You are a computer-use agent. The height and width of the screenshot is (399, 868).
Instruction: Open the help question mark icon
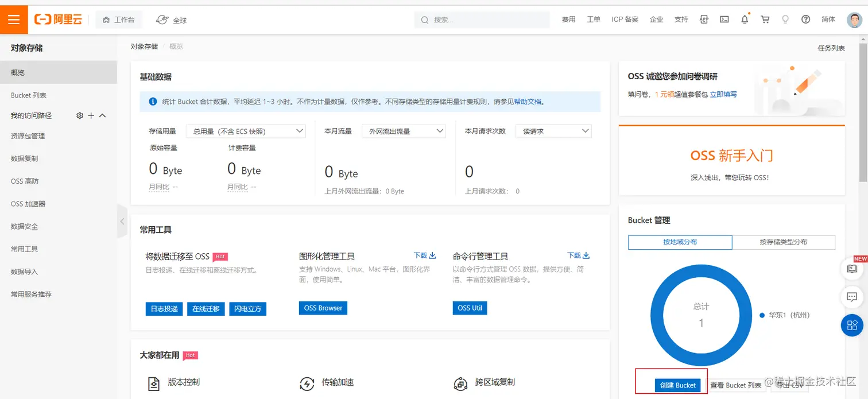click(x=805, y=20)
